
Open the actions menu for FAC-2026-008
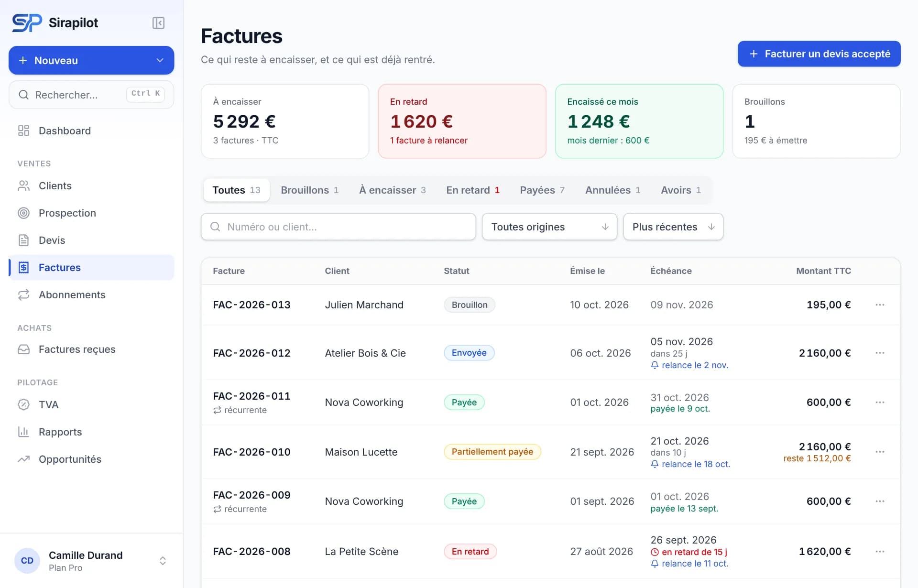880,551
